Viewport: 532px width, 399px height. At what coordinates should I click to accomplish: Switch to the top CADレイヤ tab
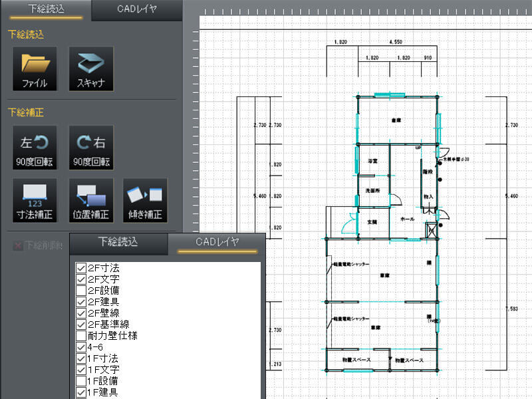point(136,11)
